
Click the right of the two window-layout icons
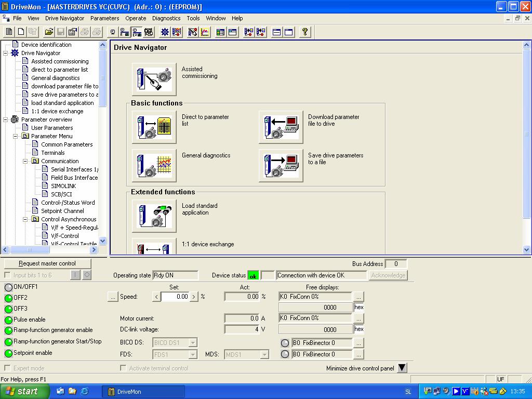click(289, 32)
